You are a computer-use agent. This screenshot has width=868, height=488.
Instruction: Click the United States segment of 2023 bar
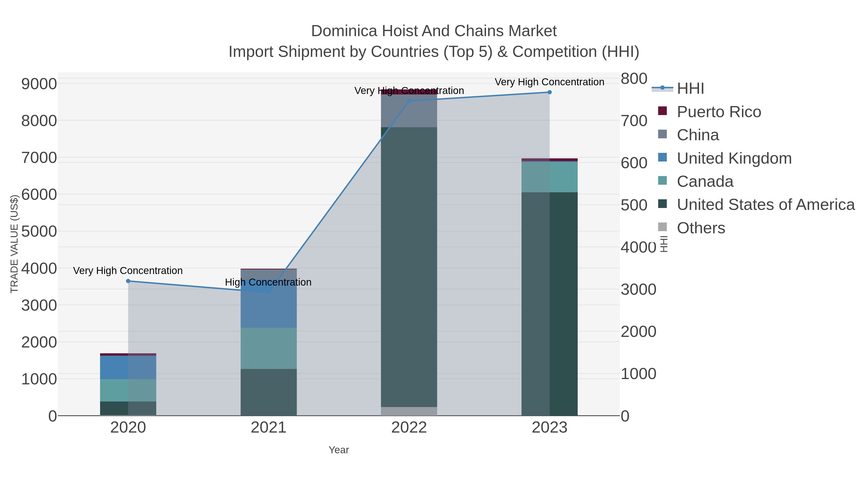coord(549,304)
